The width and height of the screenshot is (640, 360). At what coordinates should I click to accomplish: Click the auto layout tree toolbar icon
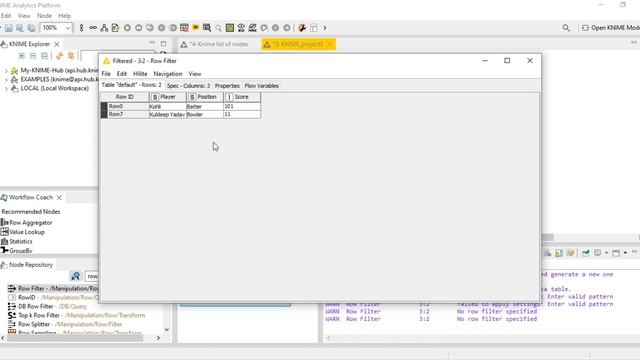click(104, 28)
